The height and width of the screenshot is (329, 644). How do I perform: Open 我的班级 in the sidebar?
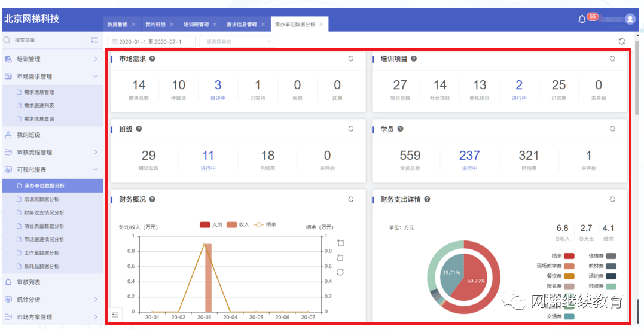pyautogui.click(x=52, y=135)
